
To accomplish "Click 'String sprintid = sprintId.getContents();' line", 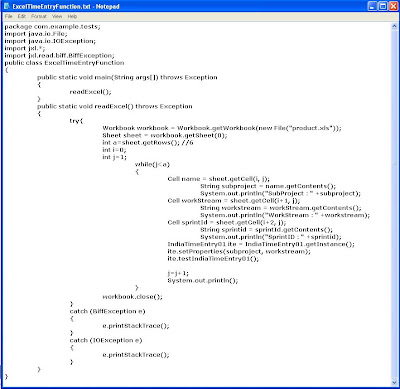I will click(x=266, y=230).
